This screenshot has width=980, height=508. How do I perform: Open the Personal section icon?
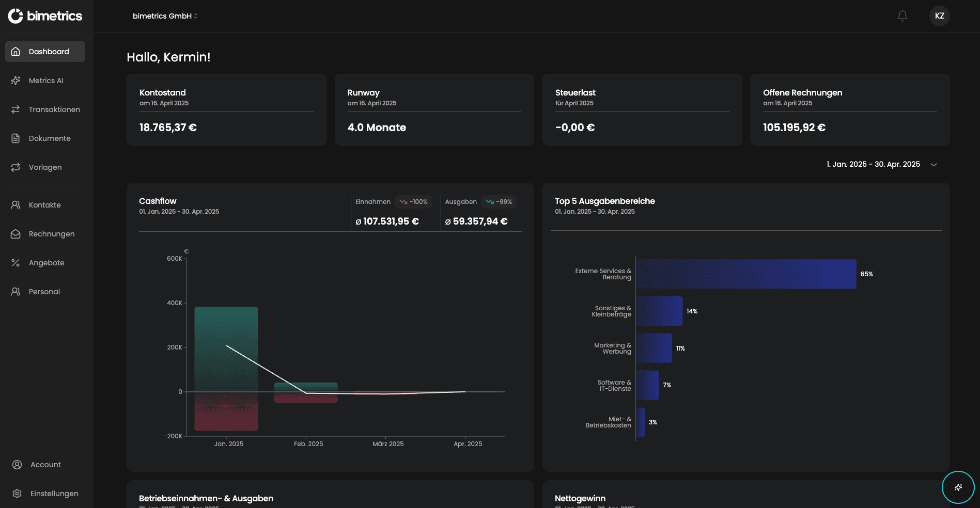[x=15, y=292]
